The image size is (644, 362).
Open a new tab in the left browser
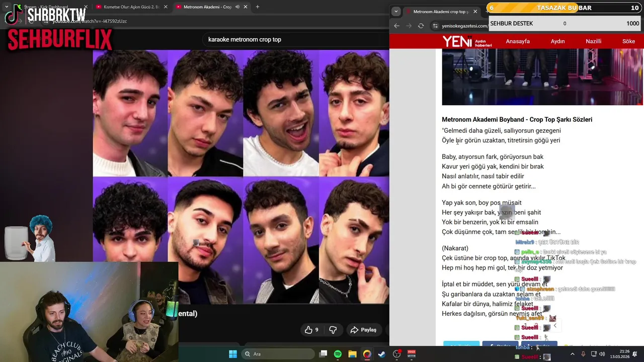[258, 7]
